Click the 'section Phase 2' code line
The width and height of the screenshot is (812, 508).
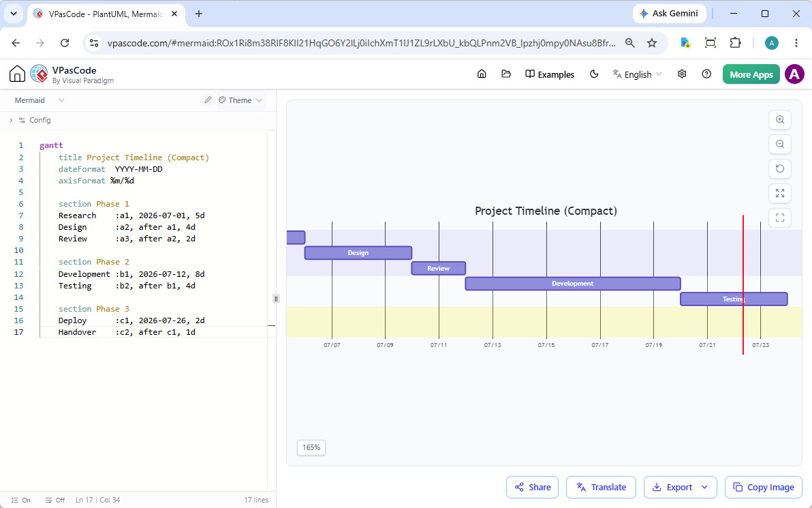coord(94,262)
